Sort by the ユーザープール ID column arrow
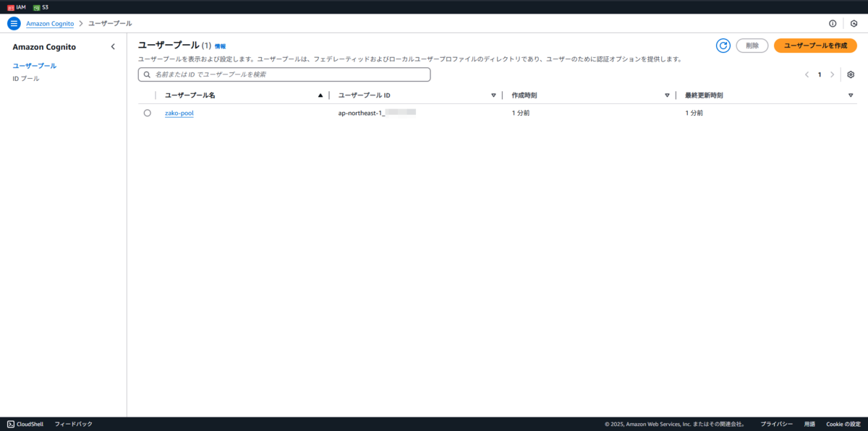The width and height of the screenshot is (868, 431). point(493,95)
